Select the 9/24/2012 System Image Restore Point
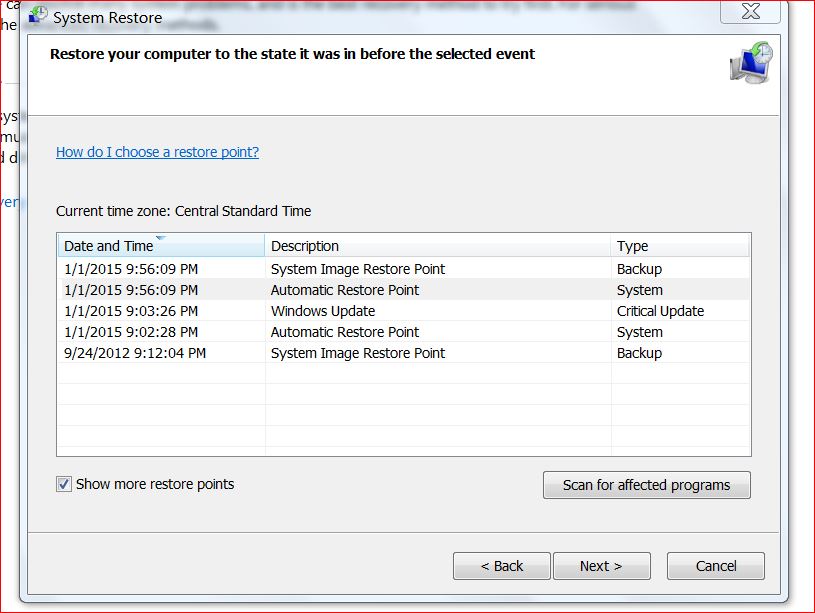This screenshot has width=815, height=613. [x=358, y=353]
